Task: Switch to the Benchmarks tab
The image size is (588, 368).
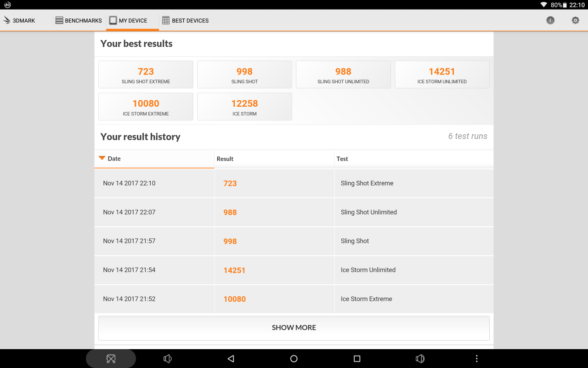Action: pos(79,20)
